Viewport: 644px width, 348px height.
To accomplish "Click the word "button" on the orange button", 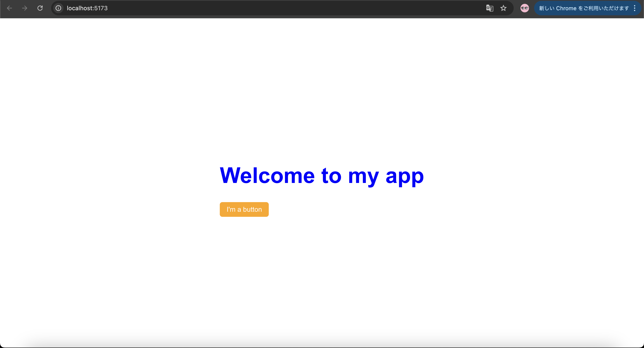I will pyautogui.click(x=252, y=210).
